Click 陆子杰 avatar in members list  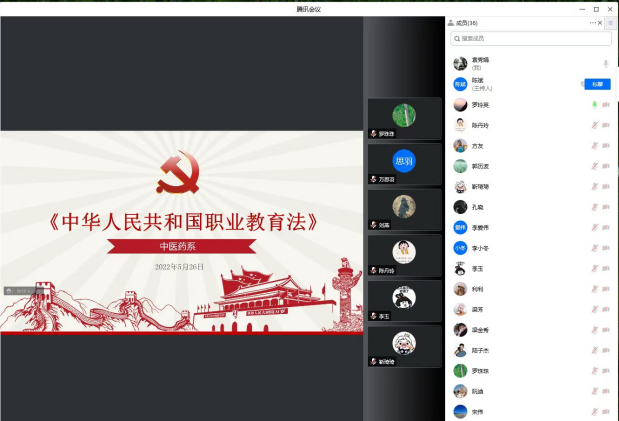[460, 350]
